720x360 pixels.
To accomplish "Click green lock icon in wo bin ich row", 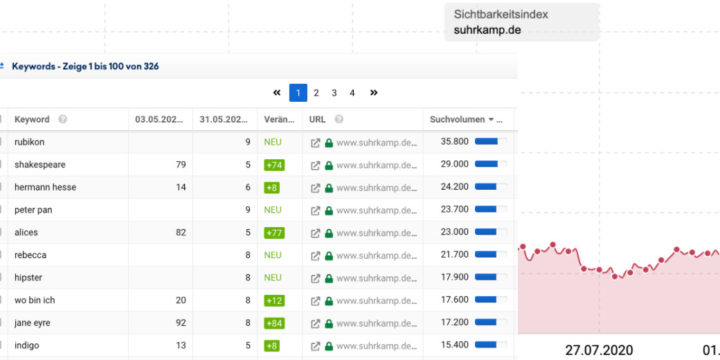I will coord(328,300).
